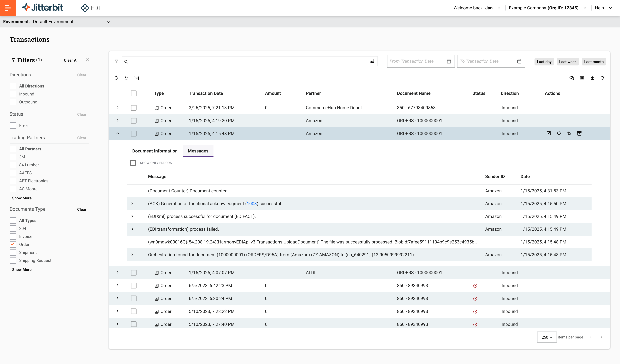Click error status icon for 5/10/2023 7:28:22 PM

pos(475,312)
